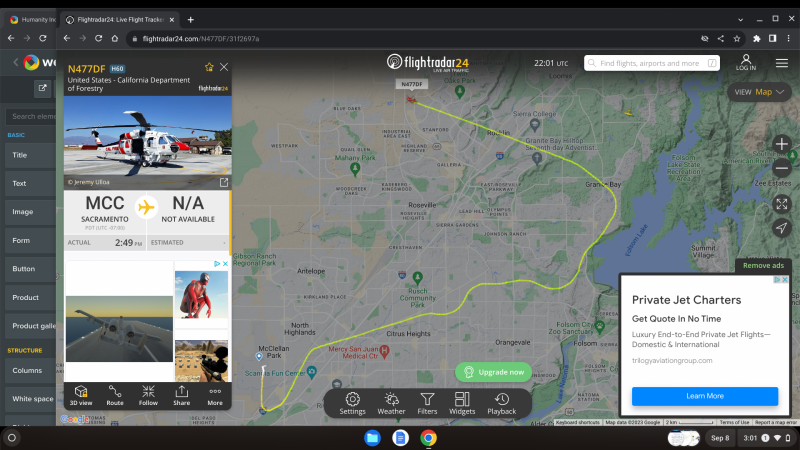Click the LOG IN user icon
Viewport: 800px width, 450px height.
click(x=746, y=62)
